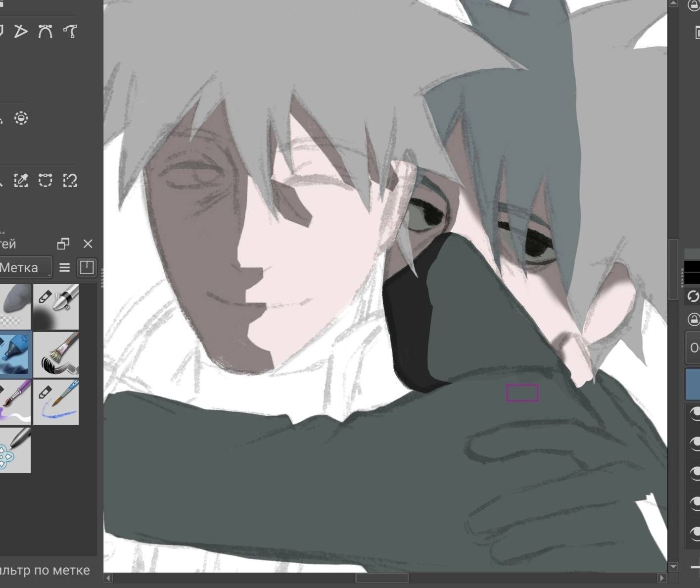
Task: Close the brush presets docker
Action: pyautogui.click(x=88, y=244)
